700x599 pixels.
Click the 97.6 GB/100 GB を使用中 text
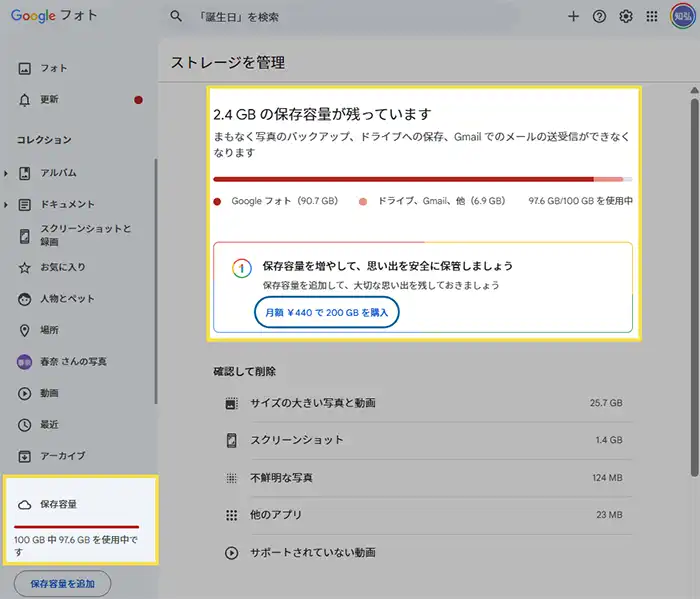click(580, 201)
